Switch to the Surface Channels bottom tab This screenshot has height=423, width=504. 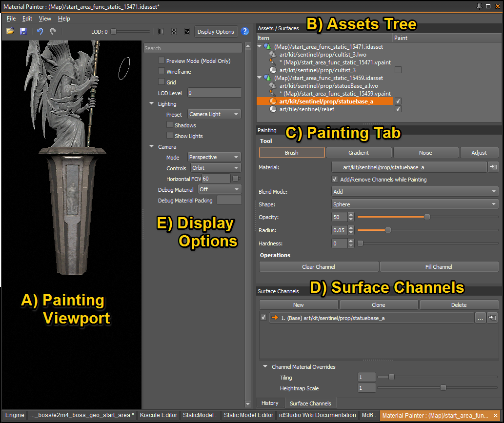(x=310, y=403)
